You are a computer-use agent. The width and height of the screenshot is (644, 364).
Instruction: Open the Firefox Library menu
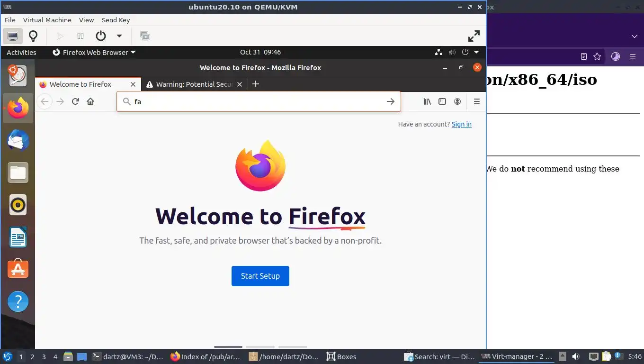[x=427, y=101]
